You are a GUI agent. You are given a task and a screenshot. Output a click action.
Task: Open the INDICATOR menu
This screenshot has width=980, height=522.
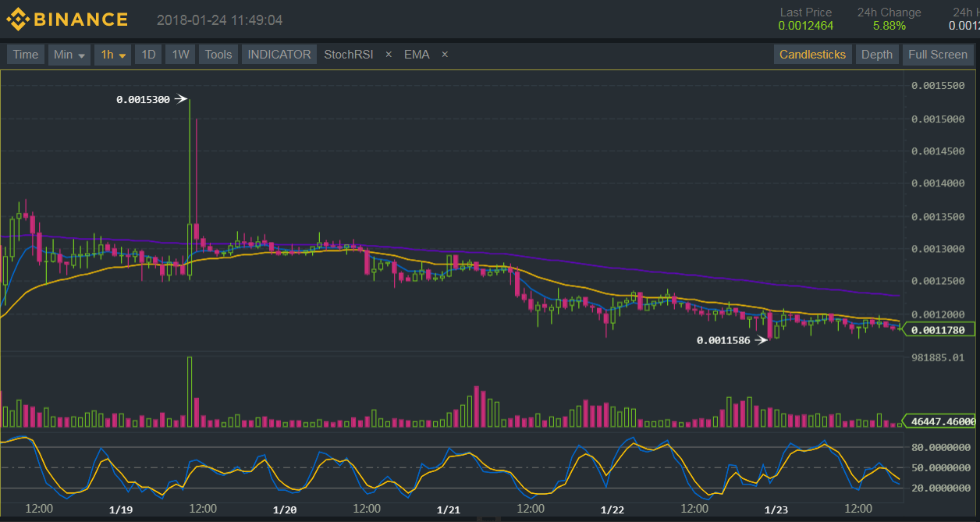tap(279, 55)
